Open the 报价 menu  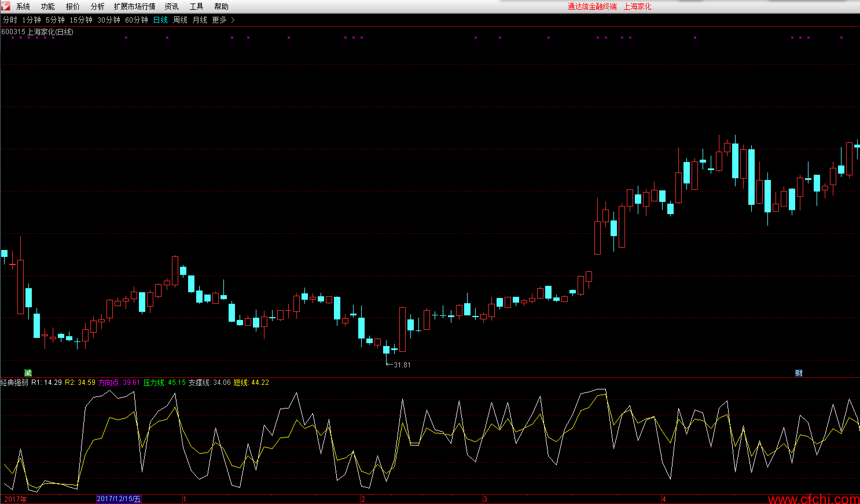pyautogui.click(x=73, y=6)
